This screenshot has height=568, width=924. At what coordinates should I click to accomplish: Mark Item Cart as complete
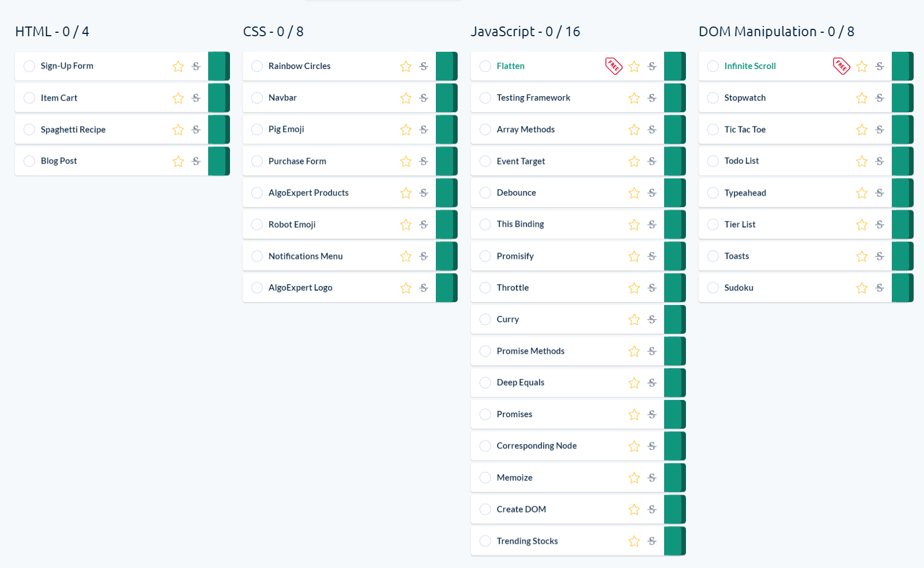tap(29, 98)
